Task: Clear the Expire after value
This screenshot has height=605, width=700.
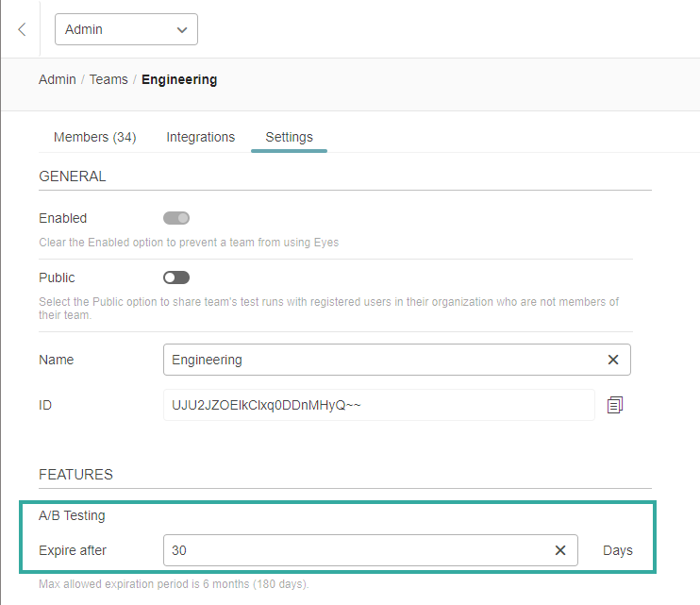Action: click(560, 550)
